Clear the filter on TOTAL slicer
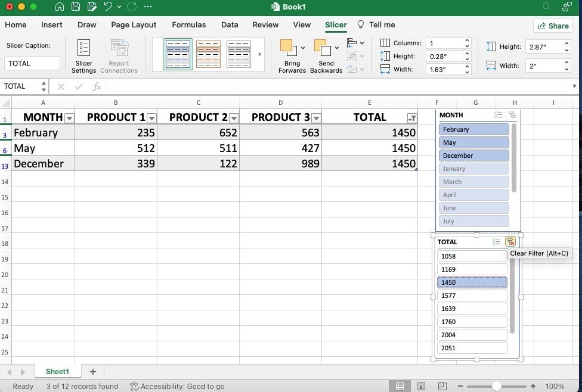 (510, 242)
